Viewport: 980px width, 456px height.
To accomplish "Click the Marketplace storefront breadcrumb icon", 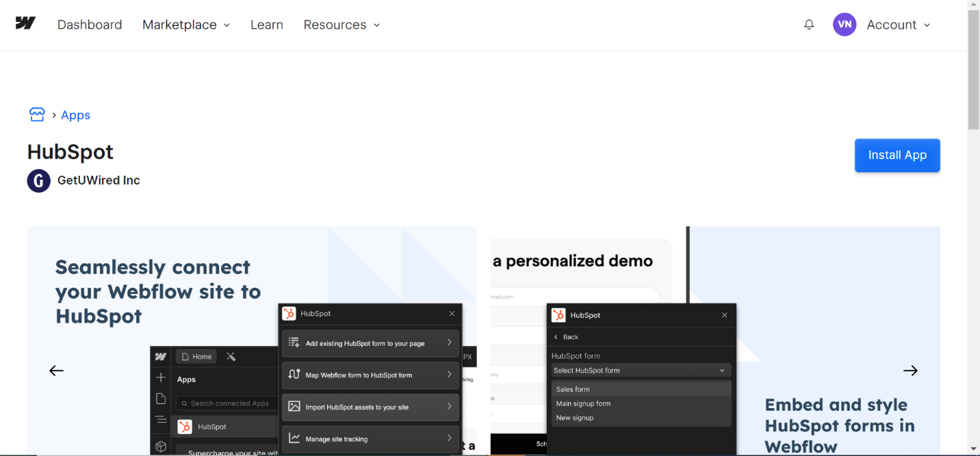I will (x=37, y=114).
